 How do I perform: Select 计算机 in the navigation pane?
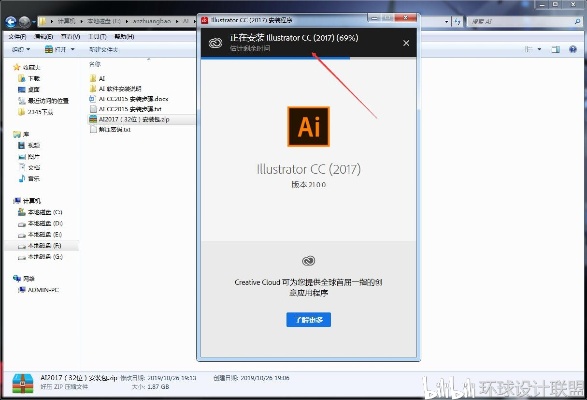[27, 201]
